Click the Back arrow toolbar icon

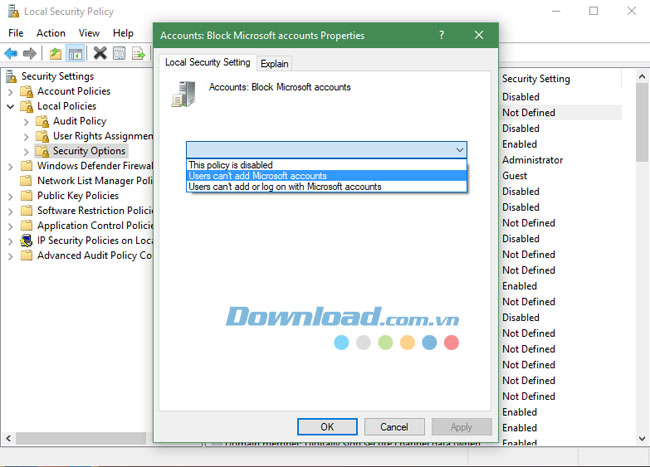tap(11, 53)
